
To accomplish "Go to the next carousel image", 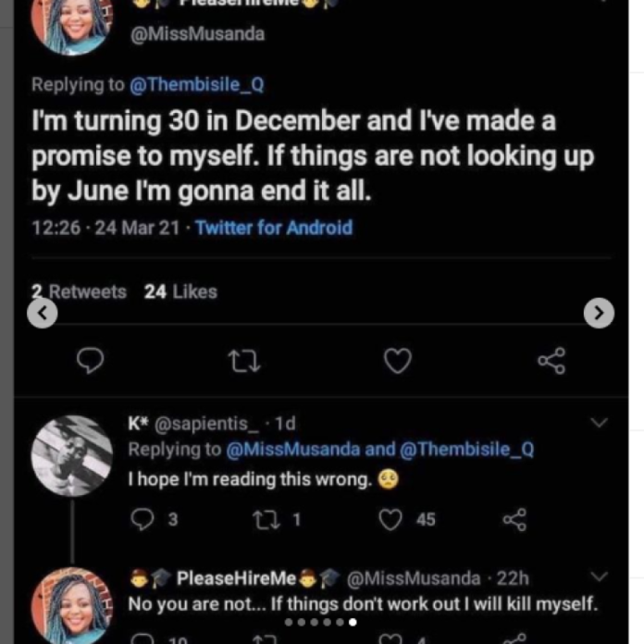I will click(x=599, y=314).
